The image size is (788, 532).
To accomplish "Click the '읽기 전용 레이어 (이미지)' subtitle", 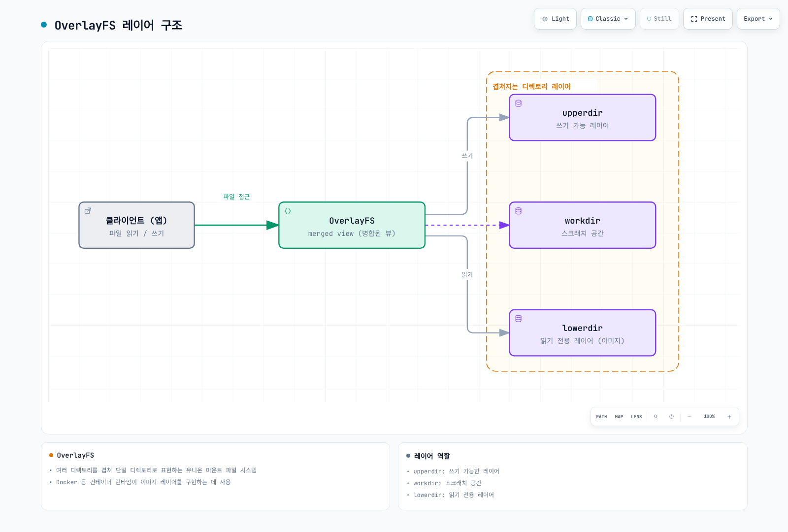I will [x=583, y=341].
